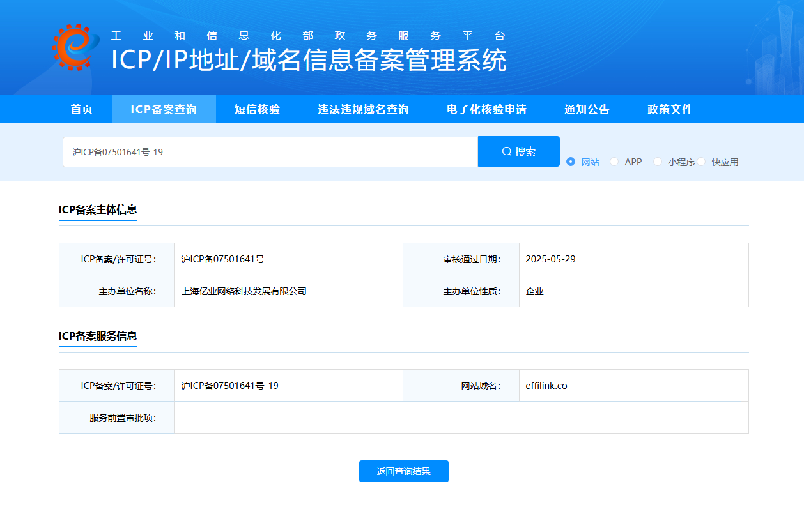Click the ICP/IP地址/域名信息备案管理系统 title
The height and width of the screenshot is (532, 804).
309,60
